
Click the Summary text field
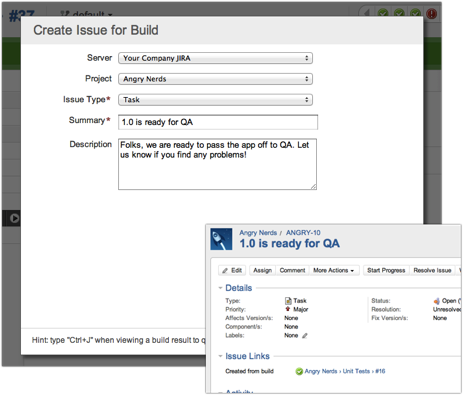point(218,122)
